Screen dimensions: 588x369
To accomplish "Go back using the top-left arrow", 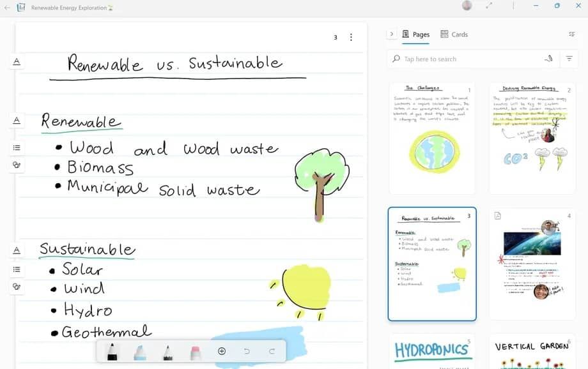I will [7, 8].
